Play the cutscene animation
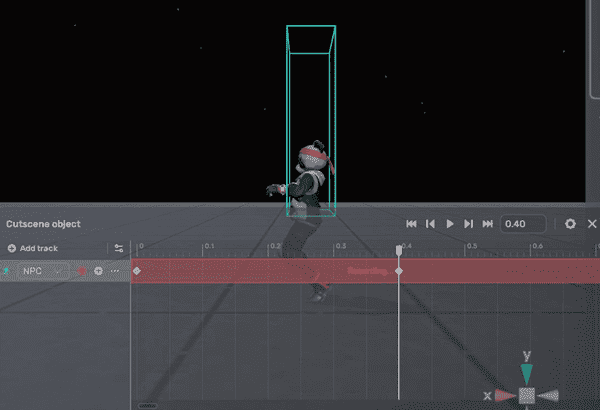 pos(450,224)
